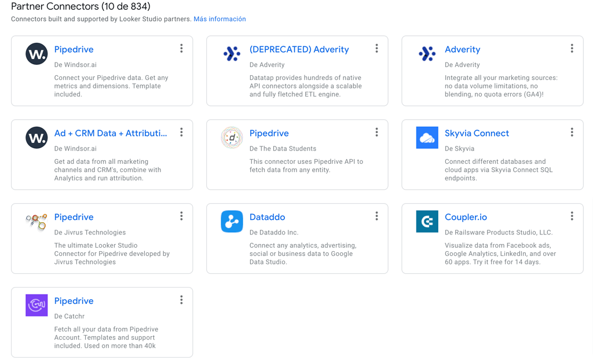The height and width of the screenshot is (364, 593).
Task: Open the Skyvia Connect overflow menu
Action: tap(572, 132)
